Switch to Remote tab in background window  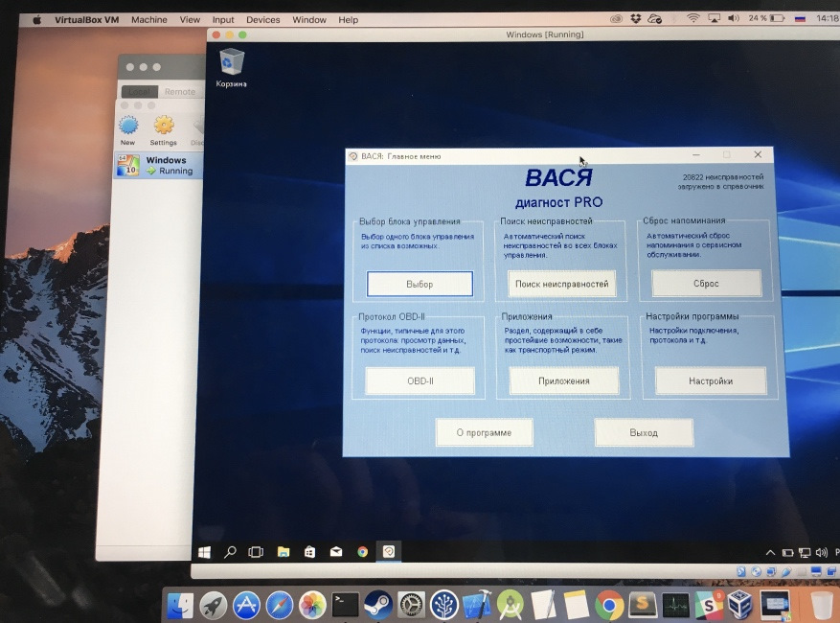coord(179,92)
